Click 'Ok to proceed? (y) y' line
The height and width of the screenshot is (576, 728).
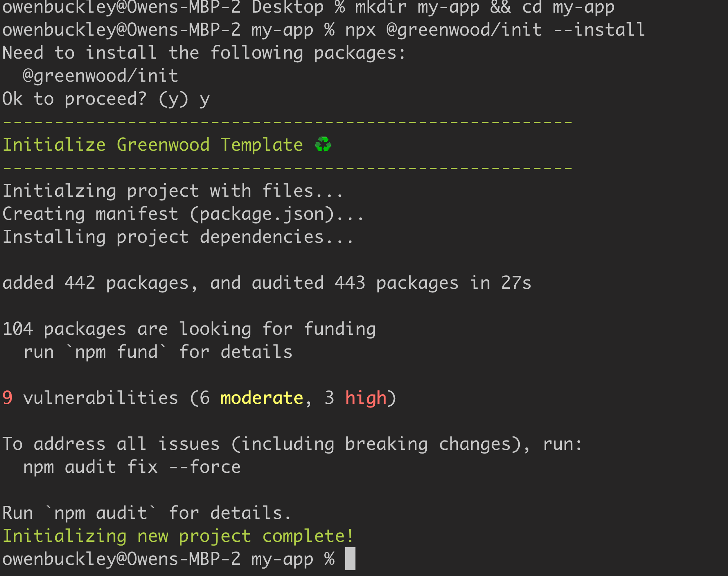click(106, 99)
